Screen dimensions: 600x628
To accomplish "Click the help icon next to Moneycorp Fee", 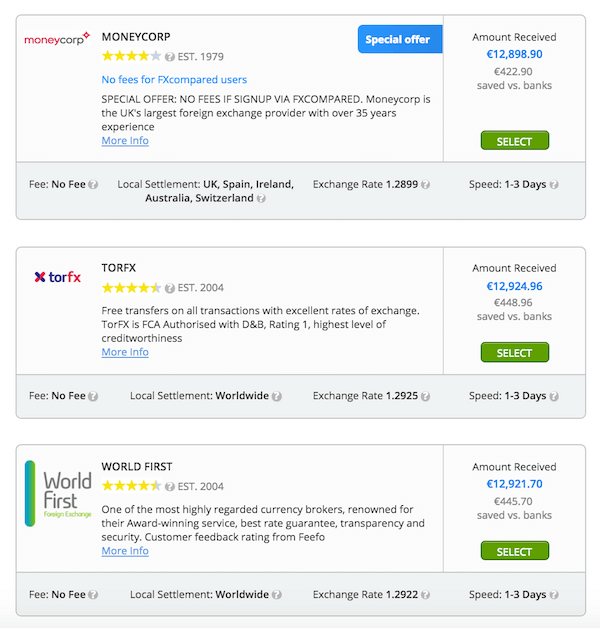I will pyautogui.click(x=93, y=185).
